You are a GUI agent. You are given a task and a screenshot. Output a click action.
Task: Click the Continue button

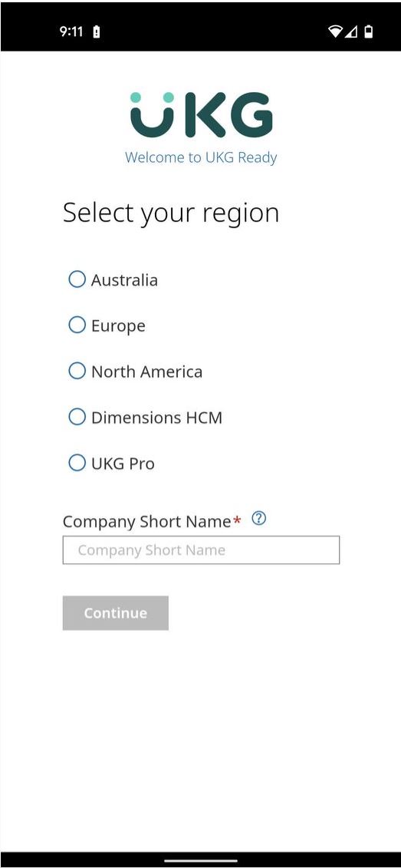tap(116, 612)
